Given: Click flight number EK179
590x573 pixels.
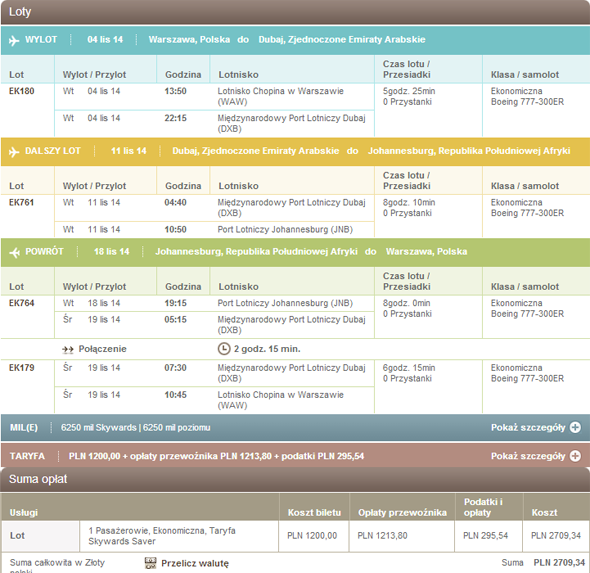Looking at the screenshot, I should [x=21, y=368].
